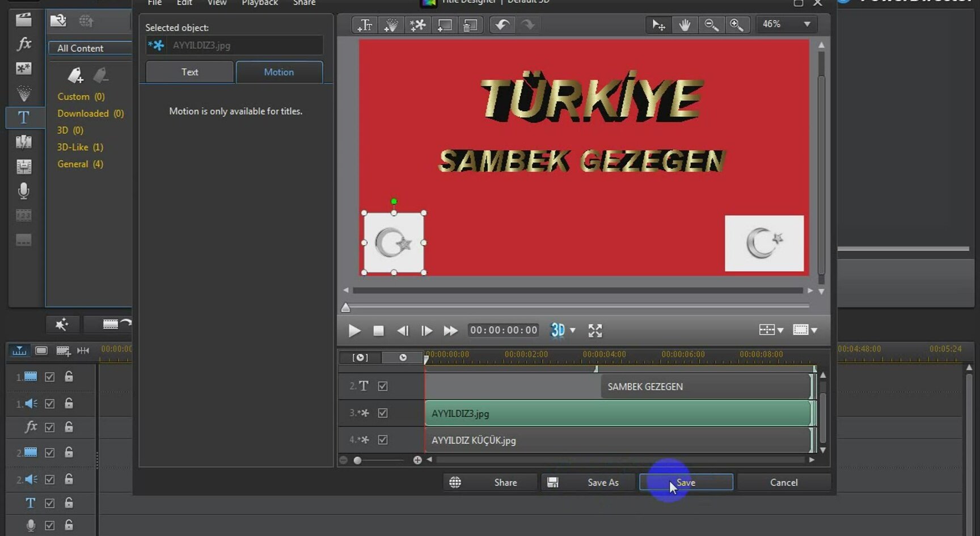980x536 pixels.
Task: Switch preview to full screen
Action: click(595, 331)
